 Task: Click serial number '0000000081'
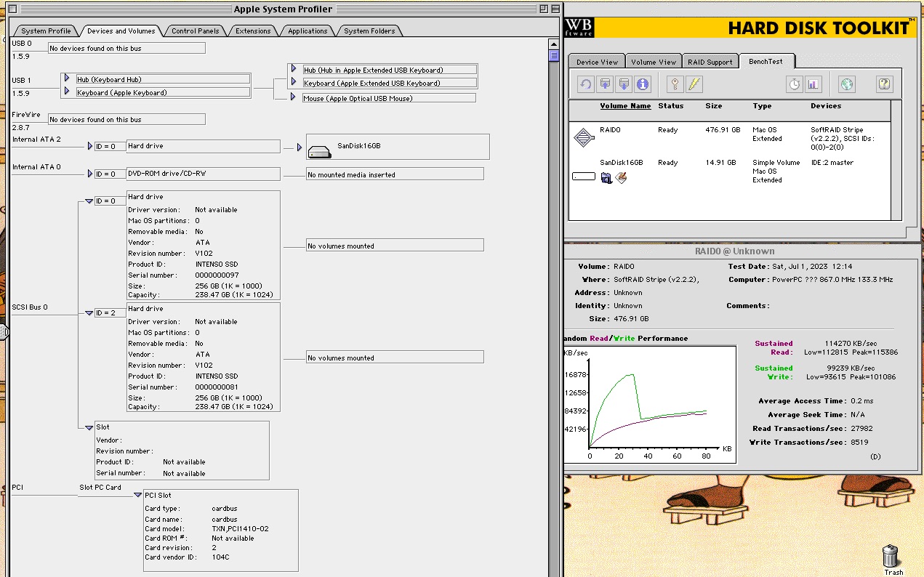[x=217, y=387]
